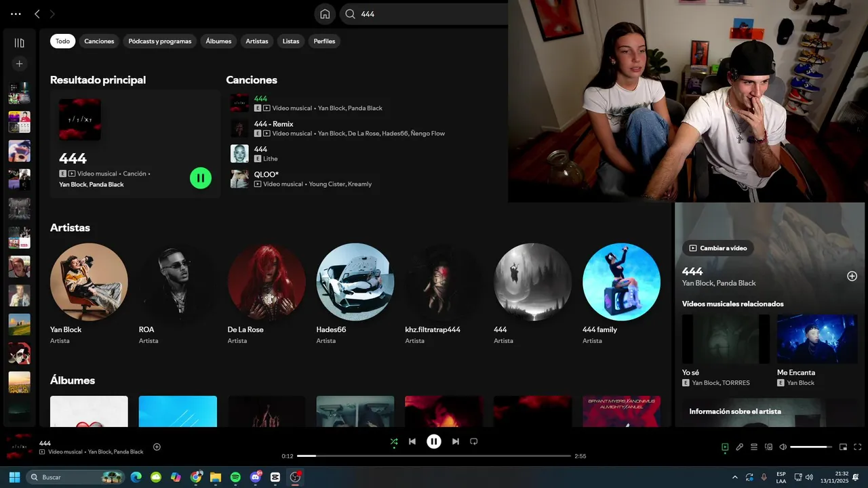Open Spotify from the taskbar
The image size is (868, 488).
235,477
